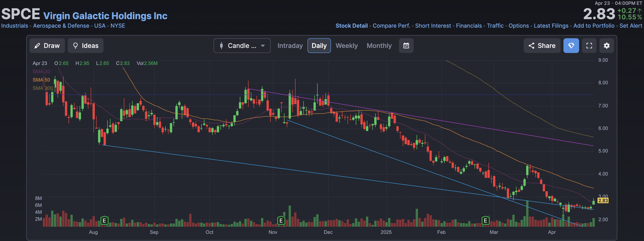Open the Industrials sector link

[15, 26]
